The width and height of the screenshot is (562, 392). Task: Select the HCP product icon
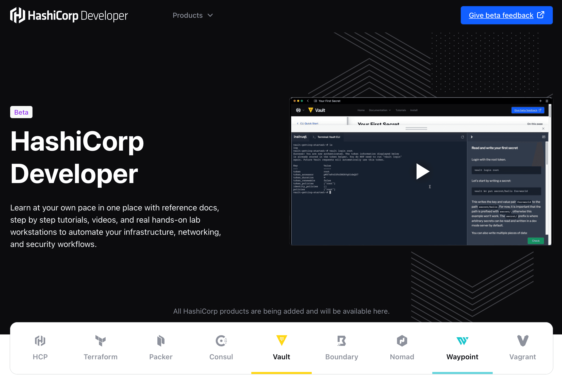40,341
